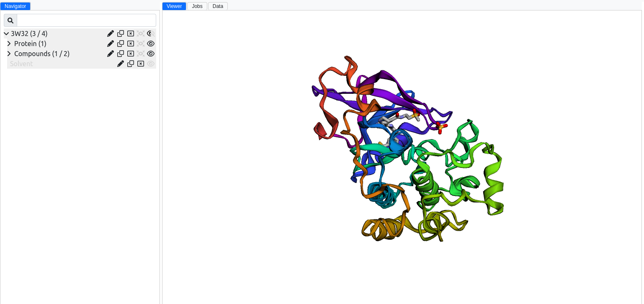Image resolution: width=644 pixels, height=304 pixels.
Task: Select the Compounds (1 / 2) label
Action: point(42,54)
